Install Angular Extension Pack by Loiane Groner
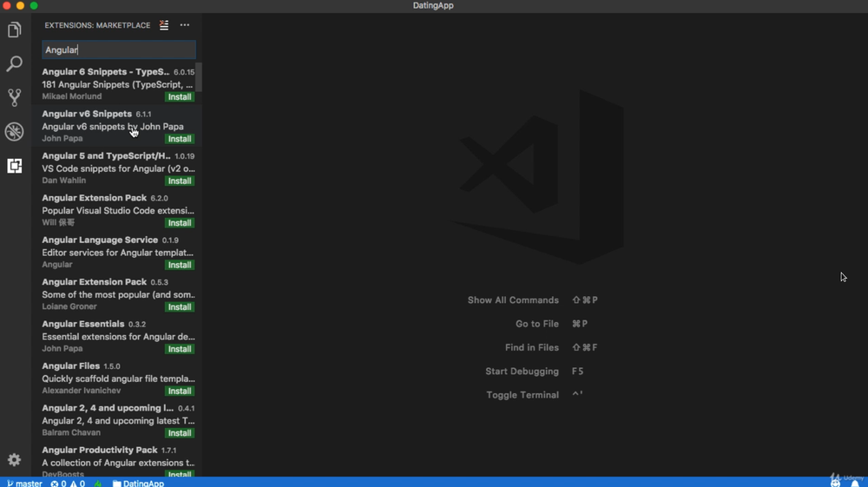 [180, 307]
